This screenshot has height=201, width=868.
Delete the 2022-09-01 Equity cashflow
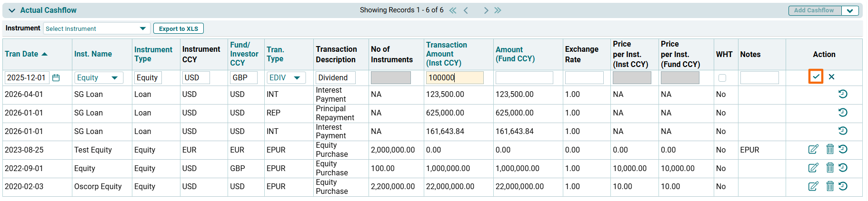coord(830,168)
